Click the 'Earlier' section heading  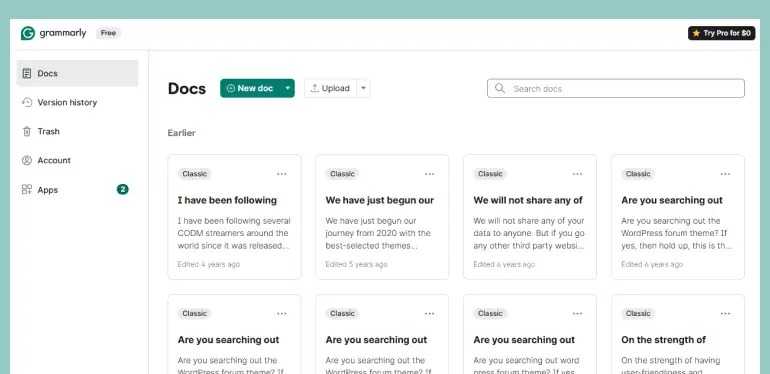pyautogui.click(x=182, y=133)
